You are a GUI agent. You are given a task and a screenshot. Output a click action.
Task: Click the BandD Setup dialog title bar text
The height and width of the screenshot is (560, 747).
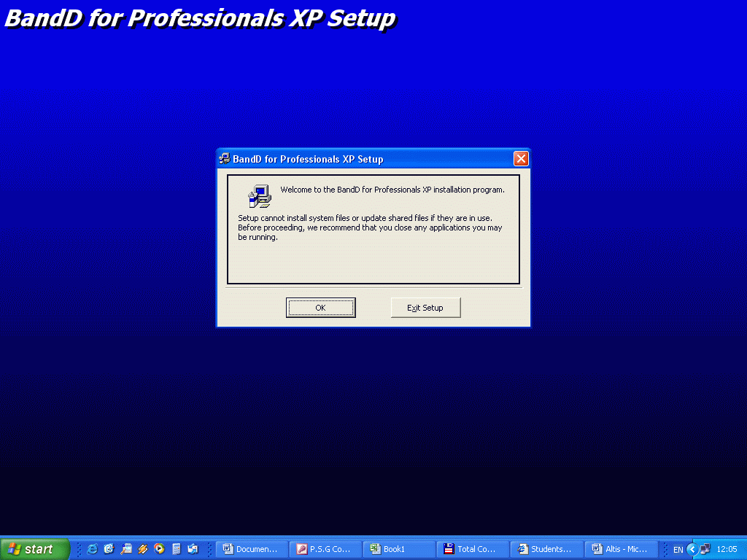[x=308, y=159]
